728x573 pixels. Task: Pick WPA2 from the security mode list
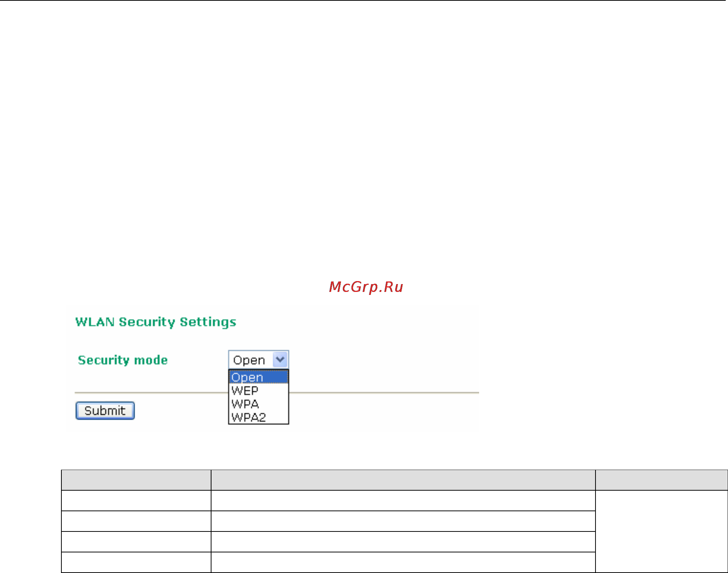point(258,417)
